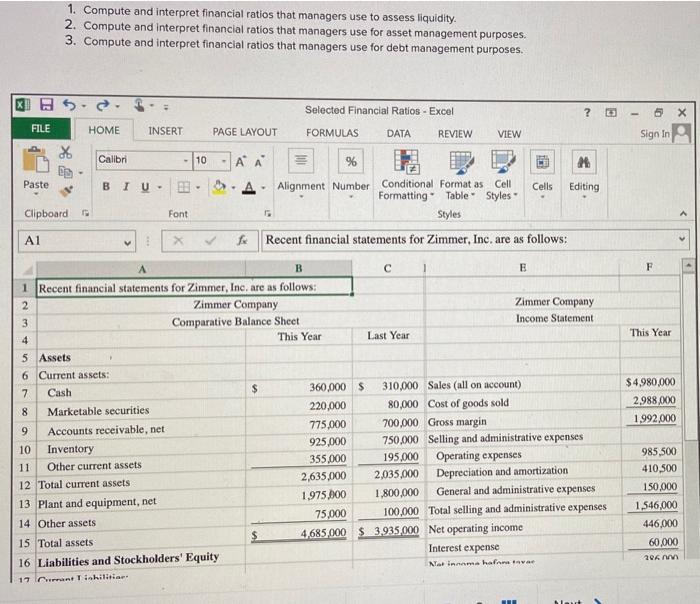Click the Save icon in quick access toolbar
700x604 pixels.
46,104
